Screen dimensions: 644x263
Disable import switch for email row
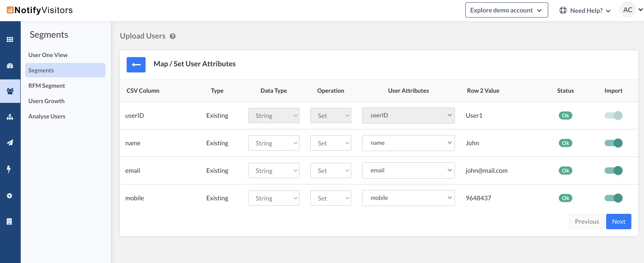(x=613, y=171)
